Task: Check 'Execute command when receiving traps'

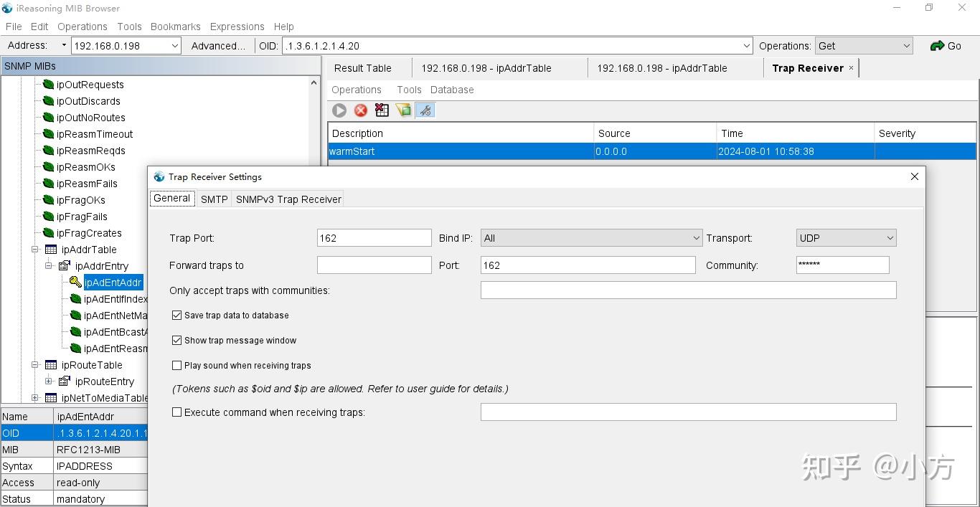Action: pos(176,412)
